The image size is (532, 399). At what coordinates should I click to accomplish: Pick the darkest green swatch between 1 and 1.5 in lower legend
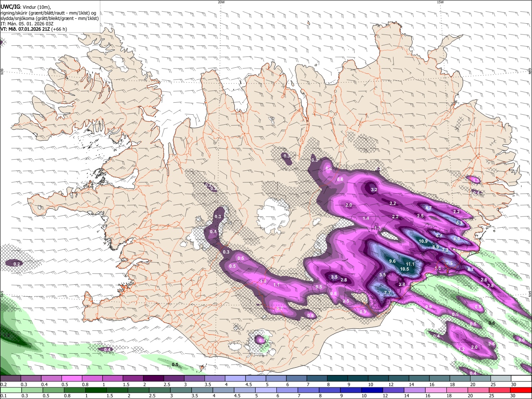coord(96,390)
